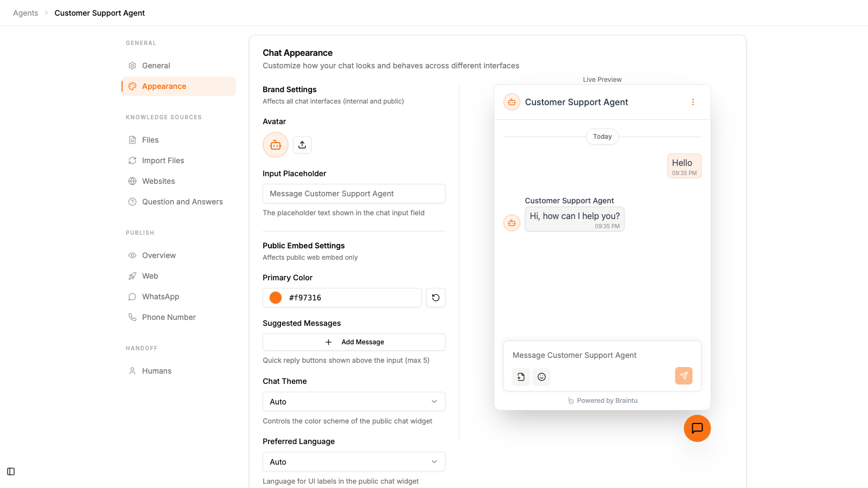Screen dimensions: 868x488
Task: Open the Appearance settings icon
Action: (132, 86)
